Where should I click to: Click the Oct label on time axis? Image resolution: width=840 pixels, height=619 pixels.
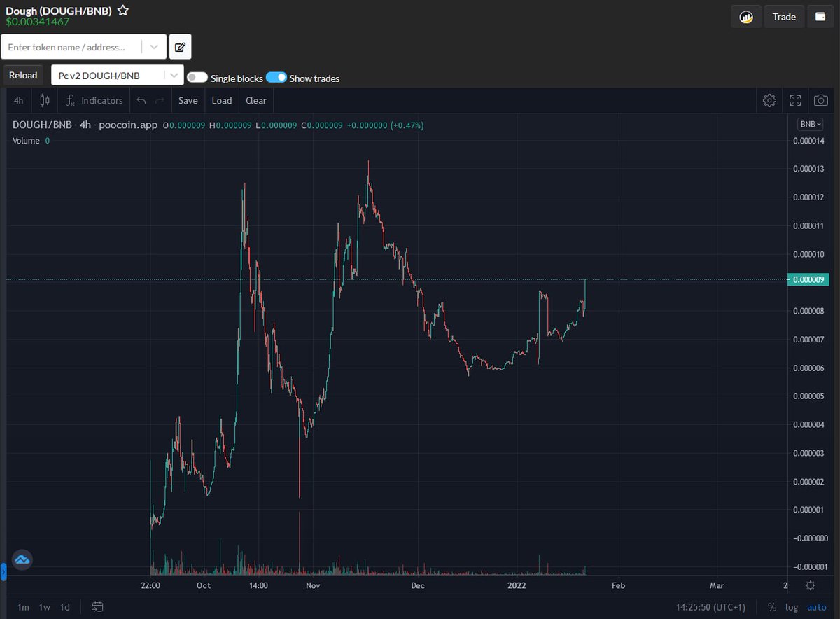coord(204,585)
